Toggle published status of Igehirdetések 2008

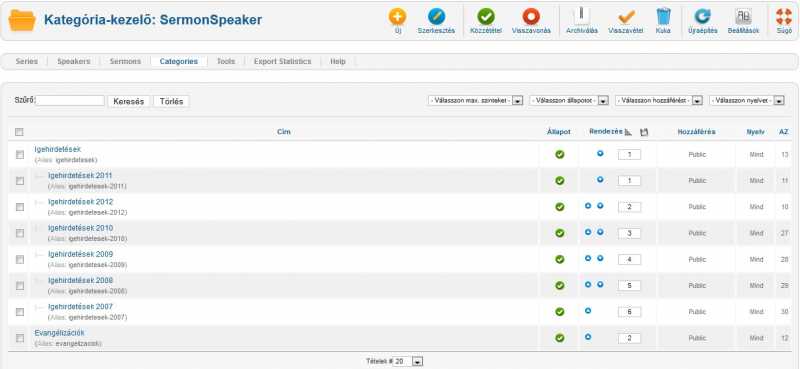point(560,285)
